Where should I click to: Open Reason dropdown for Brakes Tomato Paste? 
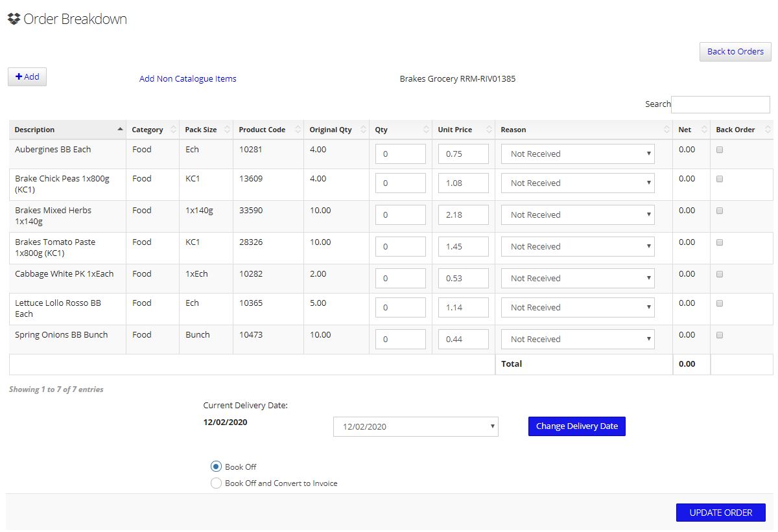[x=578, y=247]
